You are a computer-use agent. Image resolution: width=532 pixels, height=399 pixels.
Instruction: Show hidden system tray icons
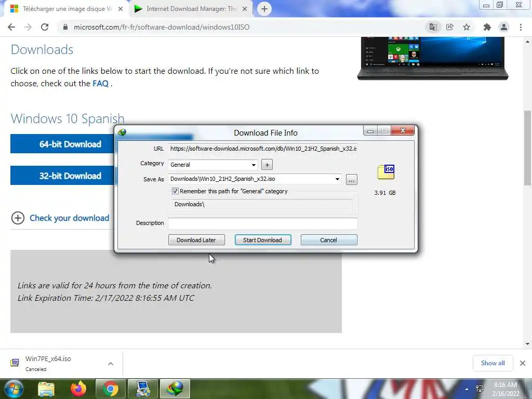(467, 389)
